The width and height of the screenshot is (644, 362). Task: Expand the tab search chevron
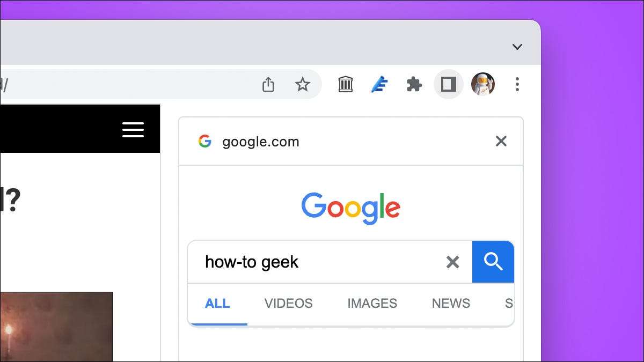pyautogui.click(x=517, y=47)
